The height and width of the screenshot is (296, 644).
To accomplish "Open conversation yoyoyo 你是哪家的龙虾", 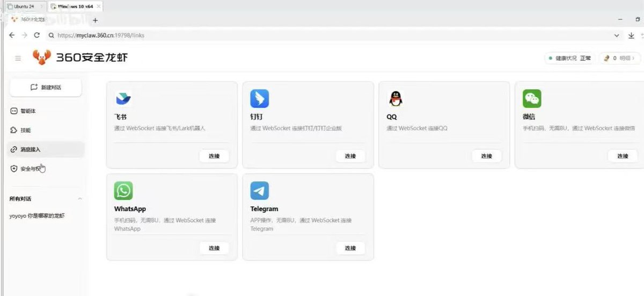I will (38, 216).
